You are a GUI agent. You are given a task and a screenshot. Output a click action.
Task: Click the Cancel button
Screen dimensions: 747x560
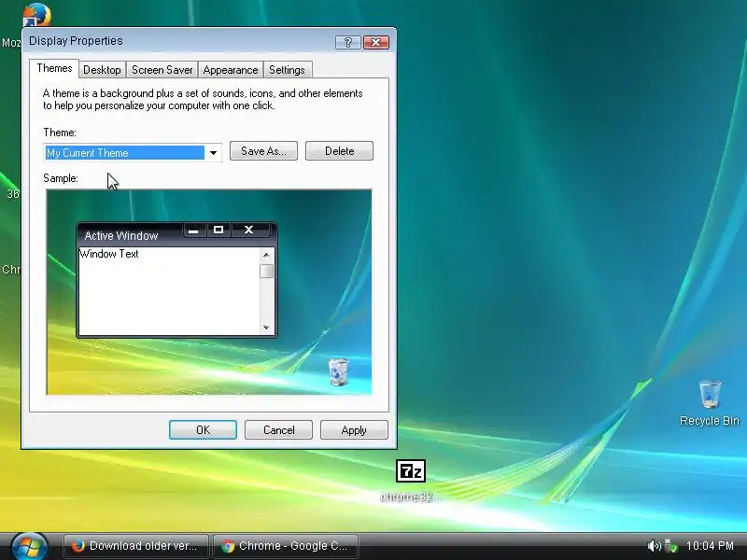278,430
